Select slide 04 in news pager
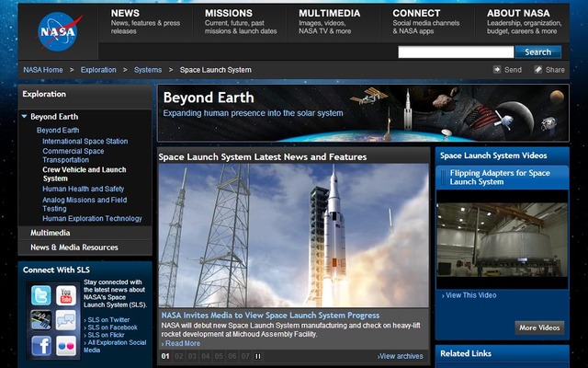Screen dimensions: 588x368 (x=206, y=356)
